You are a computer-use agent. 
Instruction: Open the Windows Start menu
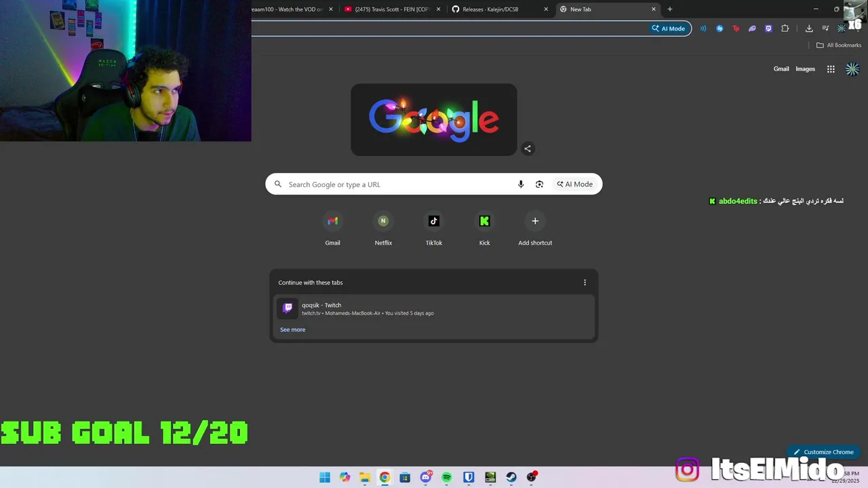[325, 477]
